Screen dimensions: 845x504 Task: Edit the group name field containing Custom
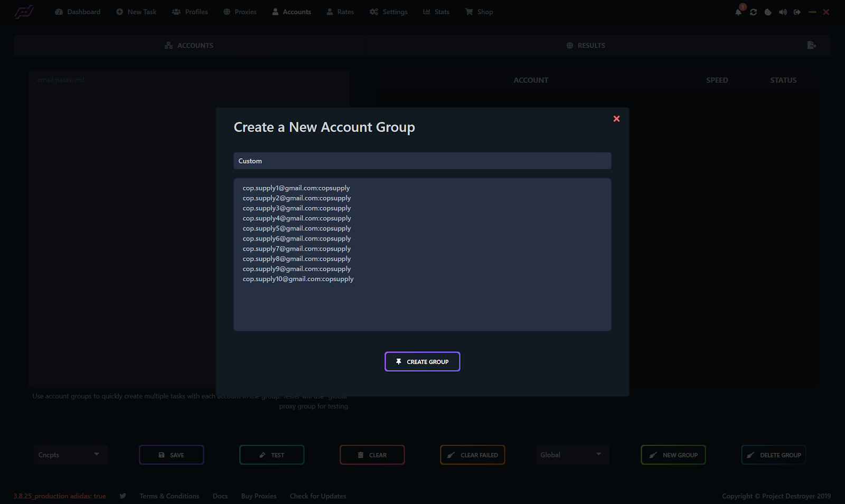coord(422,161)
